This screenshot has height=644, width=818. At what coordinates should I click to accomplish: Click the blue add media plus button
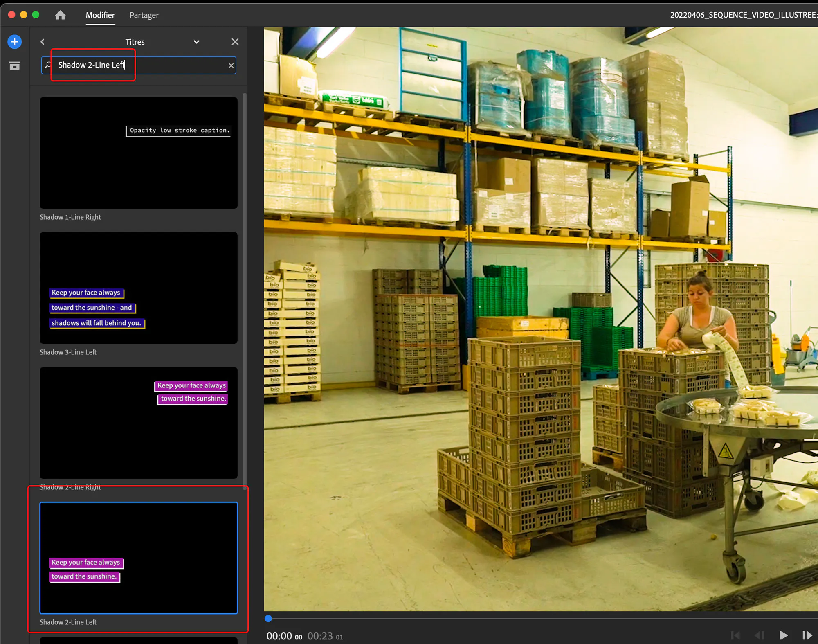15,42
